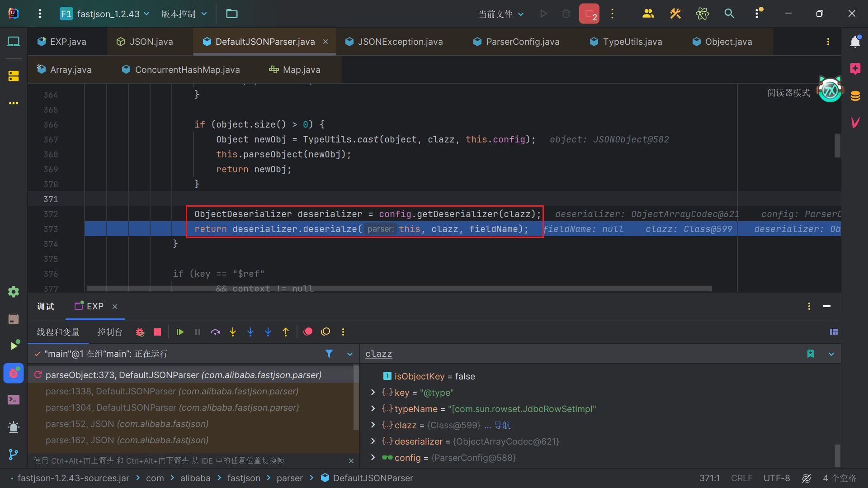Click the frames panel vertical scrollbar
Image resolution: width=868 pixels, height=488 pixels.
356,398
